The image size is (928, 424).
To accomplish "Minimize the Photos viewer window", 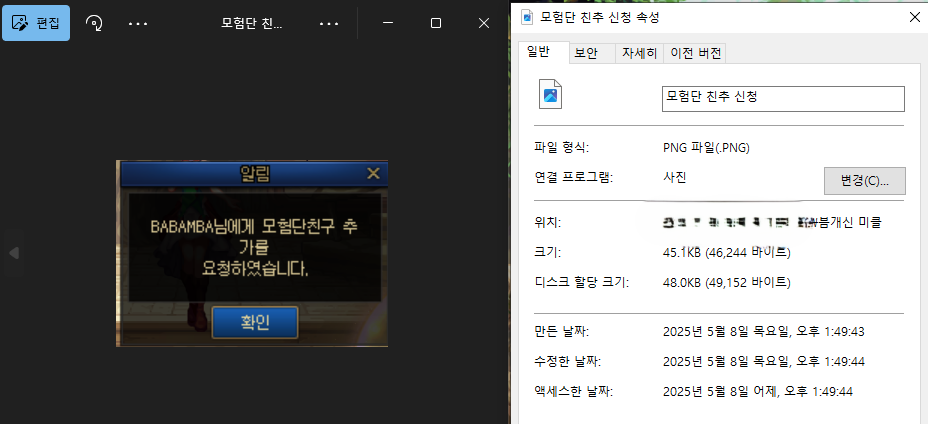I will 388,22.
